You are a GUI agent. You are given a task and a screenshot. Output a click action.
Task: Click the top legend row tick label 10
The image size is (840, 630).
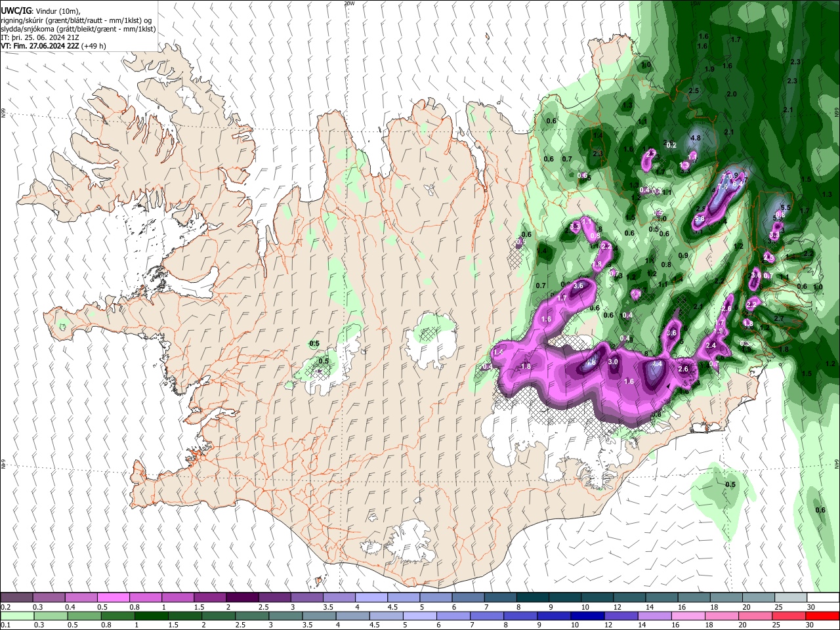[584, 607]
